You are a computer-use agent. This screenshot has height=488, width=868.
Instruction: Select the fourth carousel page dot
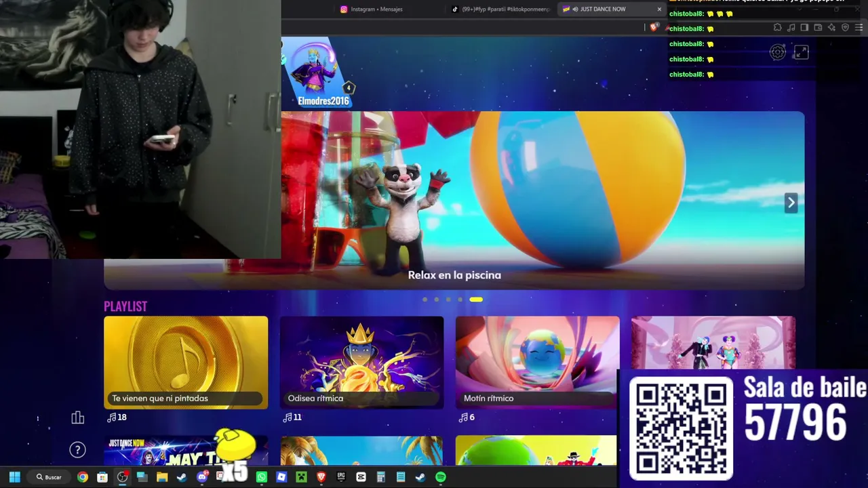(460, 300)
